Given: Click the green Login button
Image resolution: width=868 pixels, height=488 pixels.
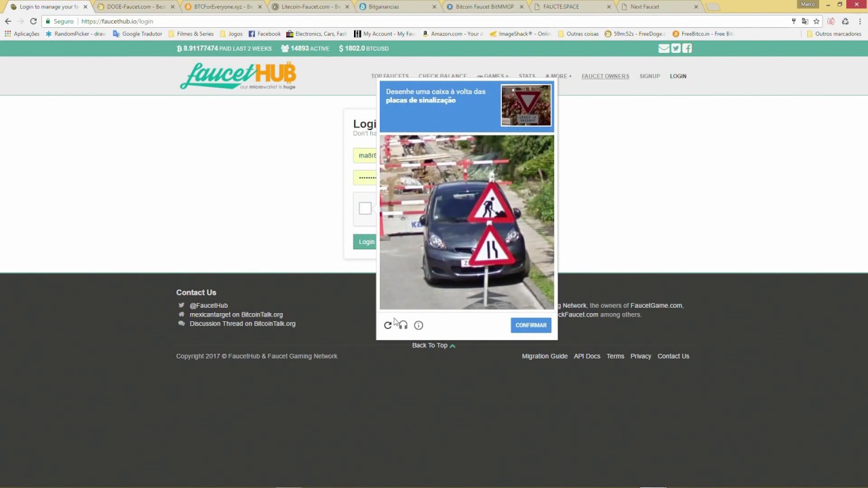Looking at the screenshot, I should coord(365,242).
